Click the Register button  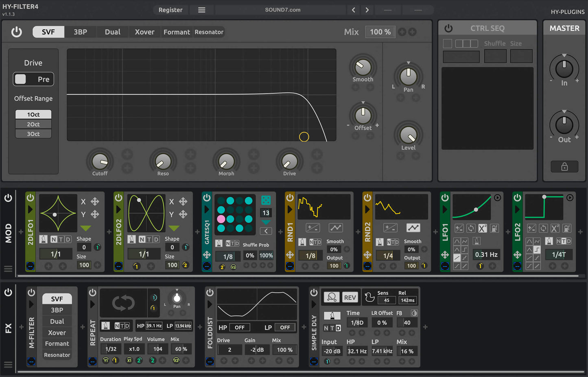pos(170,10)
